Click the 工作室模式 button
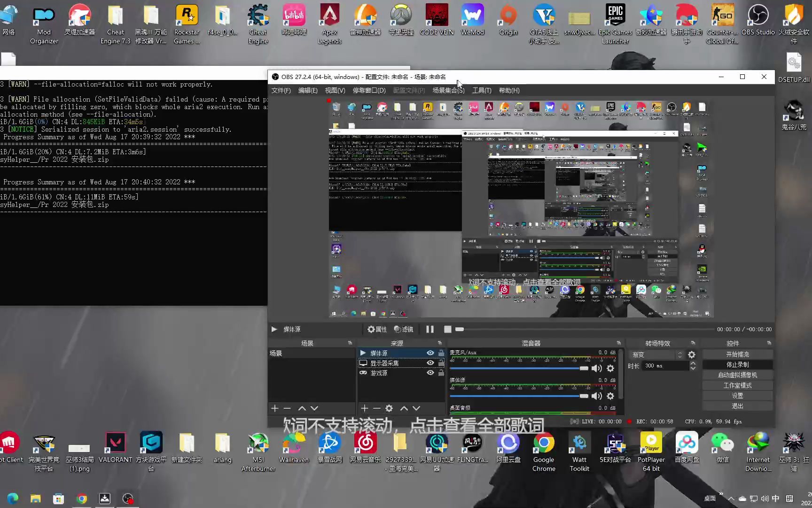The image size is (812, 508). tap(737, 385)
